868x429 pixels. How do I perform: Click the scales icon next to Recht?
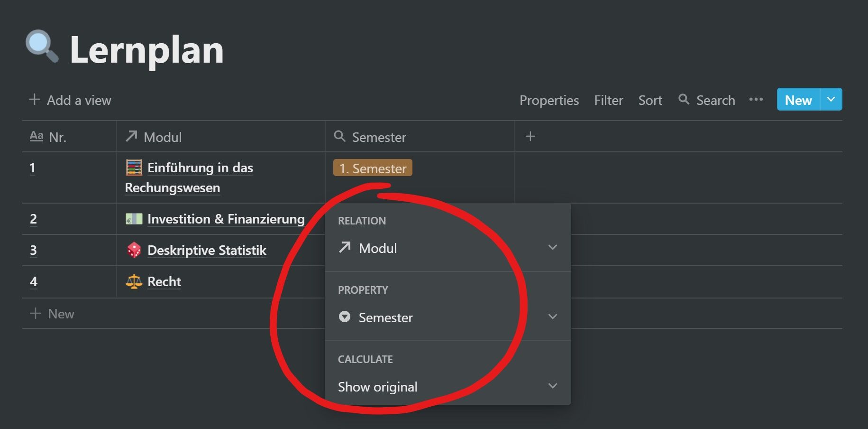point(134,281)
